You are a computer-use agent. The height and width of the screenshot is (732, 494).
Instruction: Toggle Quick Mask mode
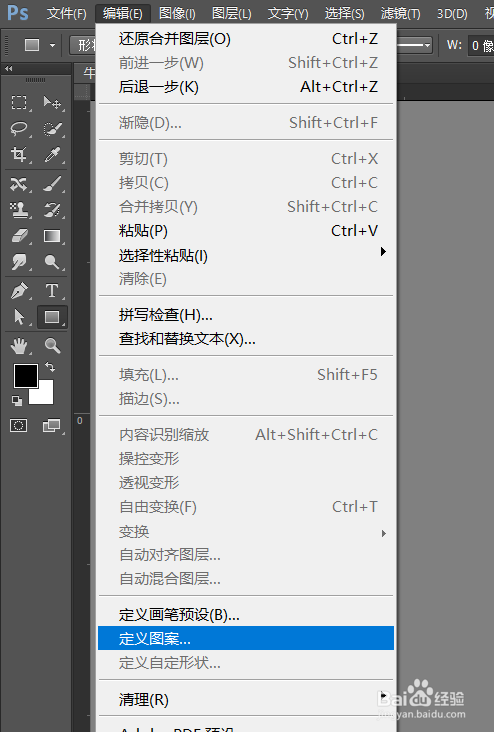tap(19, 425)
